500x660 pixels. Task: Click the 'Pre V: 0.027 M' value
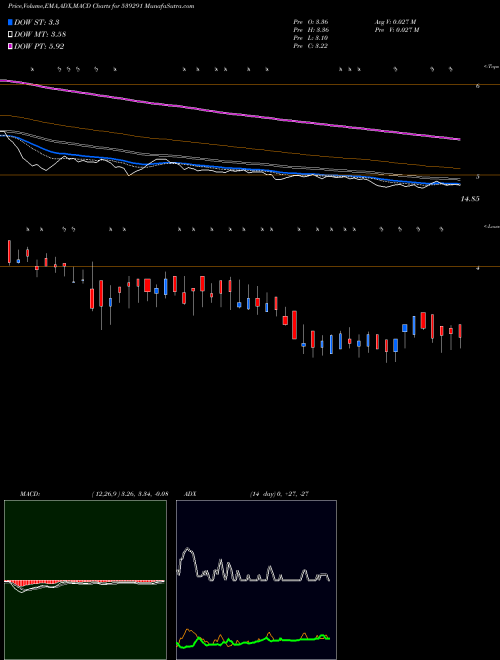pos(396,30)
